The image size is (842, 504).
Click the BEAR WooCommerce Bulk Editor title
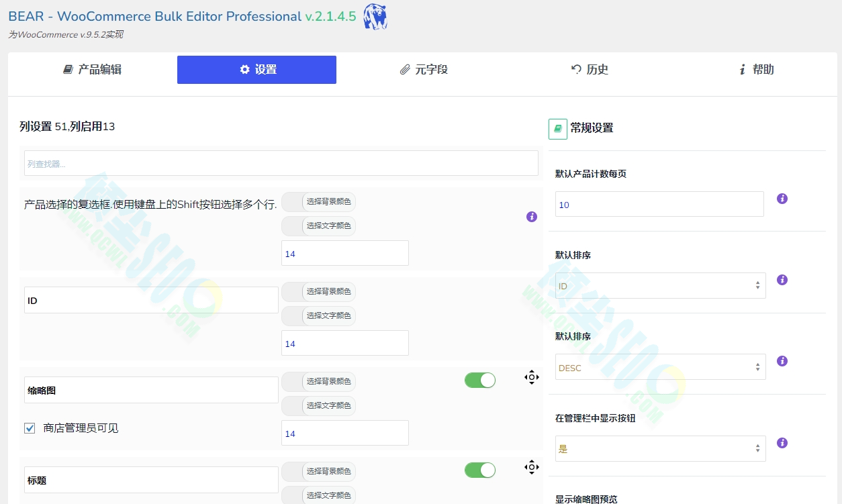[x=182, y=17]
